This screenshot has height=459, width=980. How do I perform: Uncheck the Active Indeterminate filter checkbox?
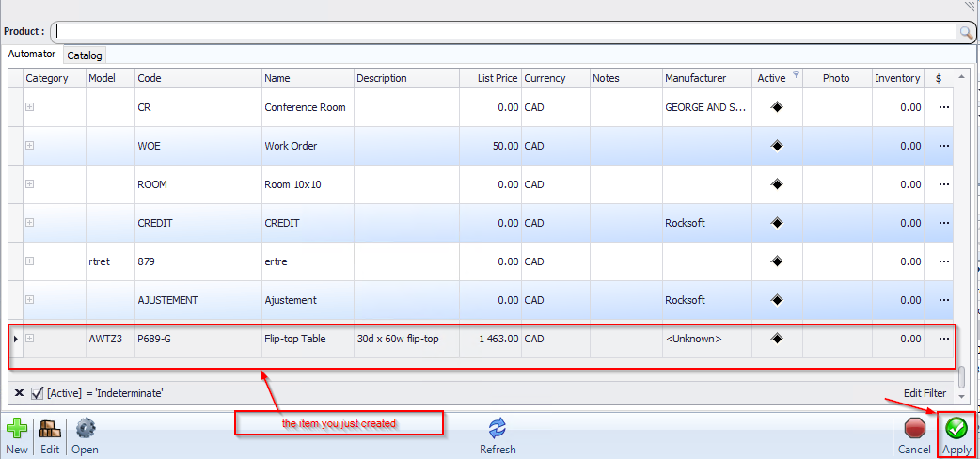pos(38,393)
